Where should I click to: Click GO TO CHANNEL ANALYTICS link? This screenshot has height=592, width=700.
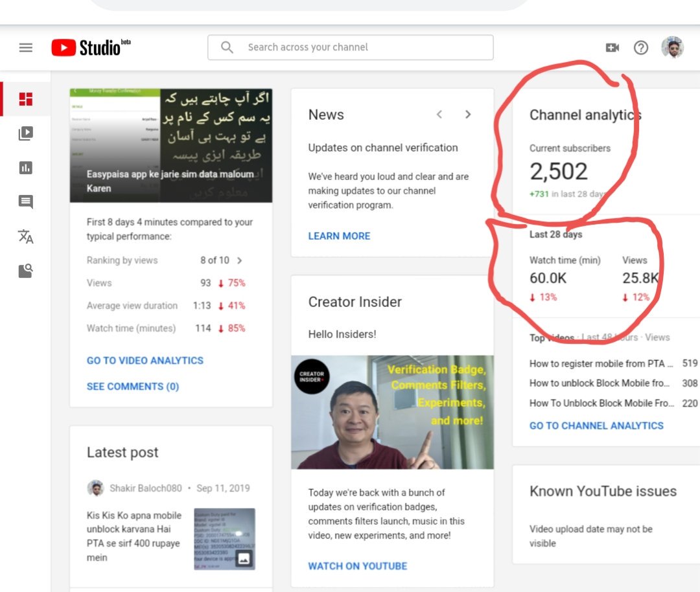(x=596, y=426)
